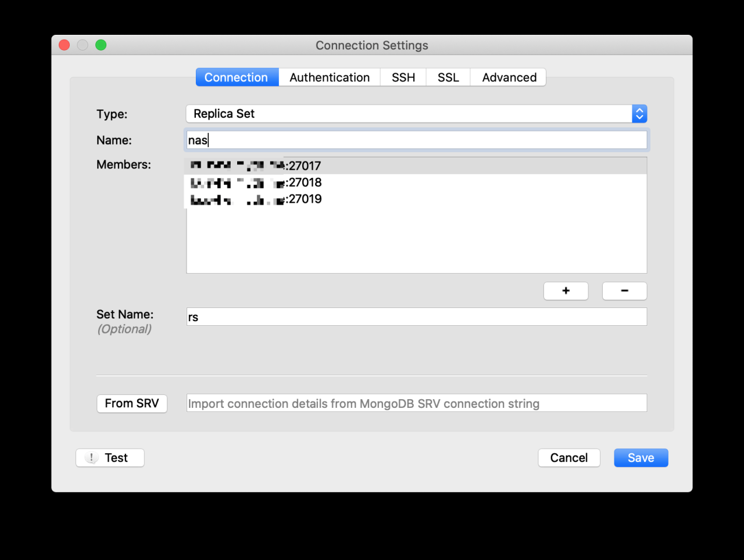Save the connection settings

641,458
